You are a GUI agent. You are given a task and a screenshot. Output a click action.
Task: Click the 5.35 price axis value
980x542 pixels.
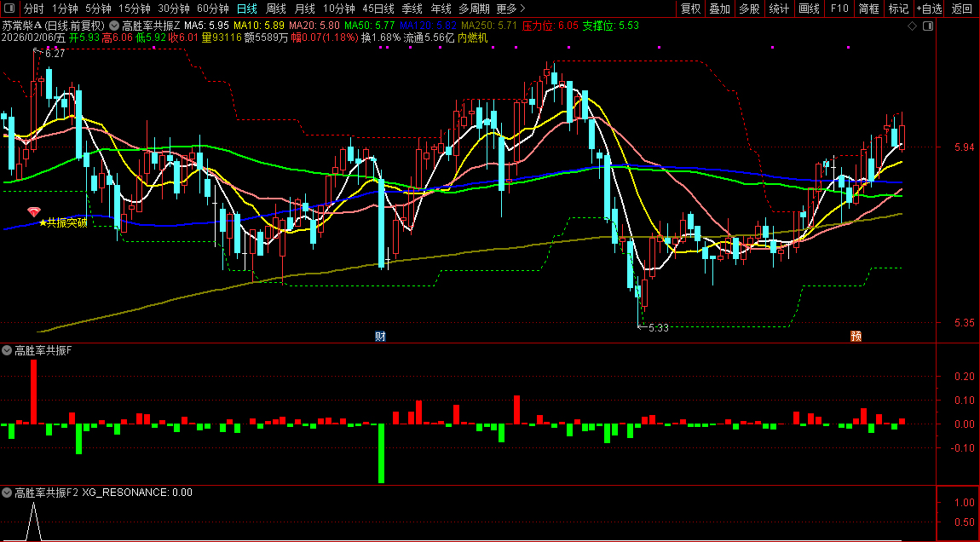[965, 323]
